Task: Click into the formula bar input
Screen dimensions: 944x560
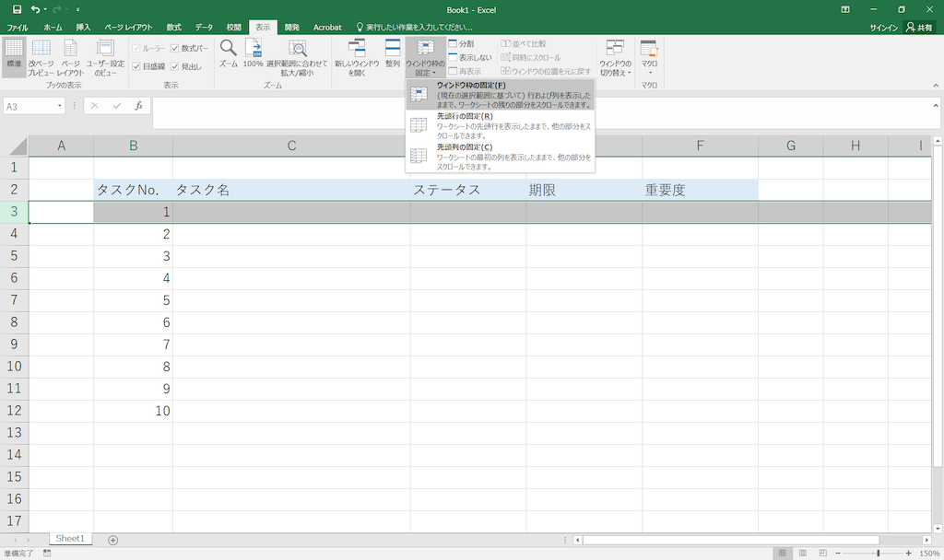Action: (x=542, y=112)
